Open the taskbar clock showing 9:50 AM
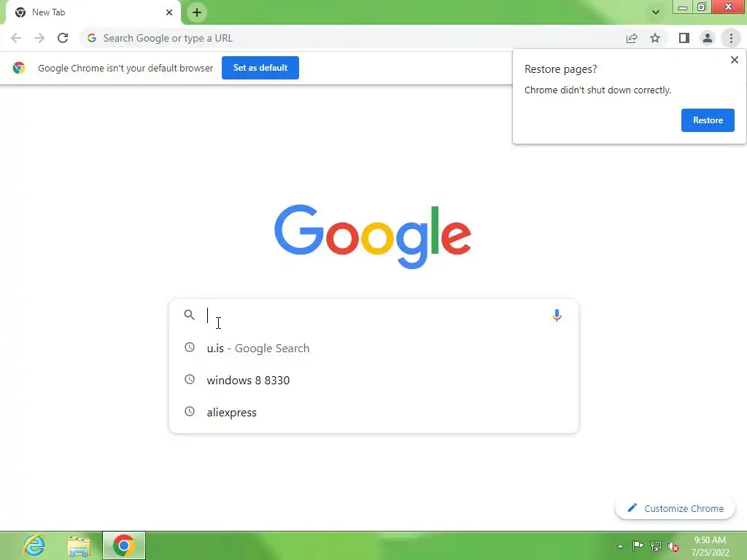The image size is (747, 560). (x=710, y=545)
